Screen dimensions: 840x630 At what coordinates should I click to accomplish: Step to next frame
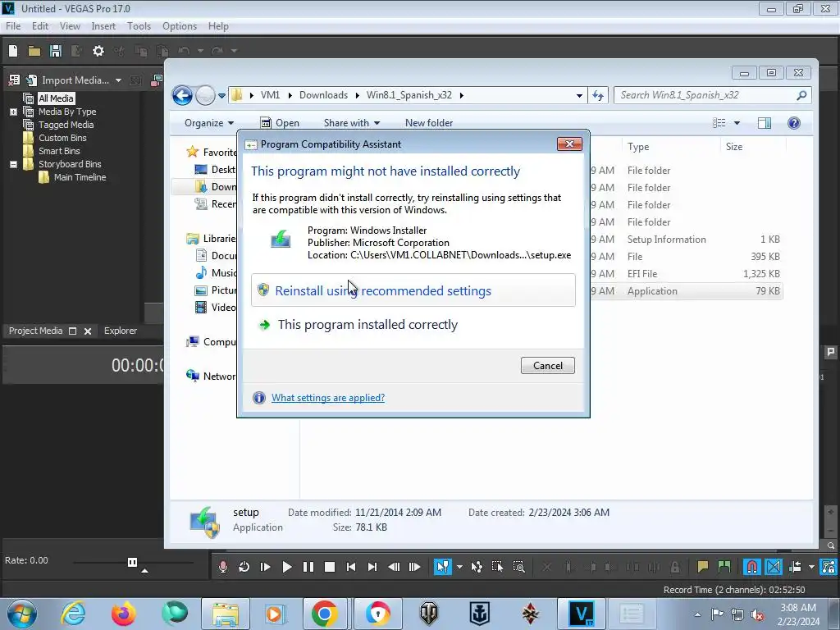coord(414,567)
